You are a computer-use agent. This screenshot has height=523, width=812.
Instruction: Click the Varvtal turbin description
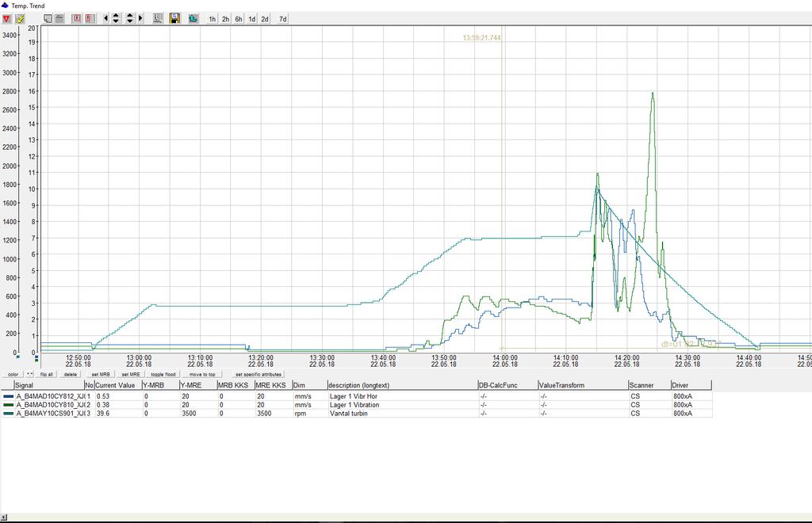349,414
